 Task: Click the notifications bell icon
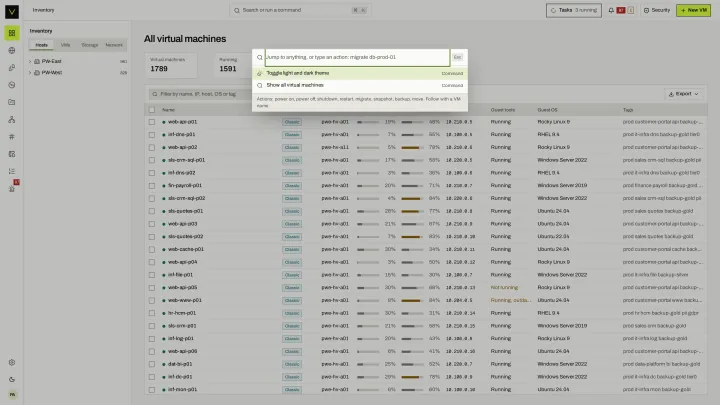click(611, 10)
